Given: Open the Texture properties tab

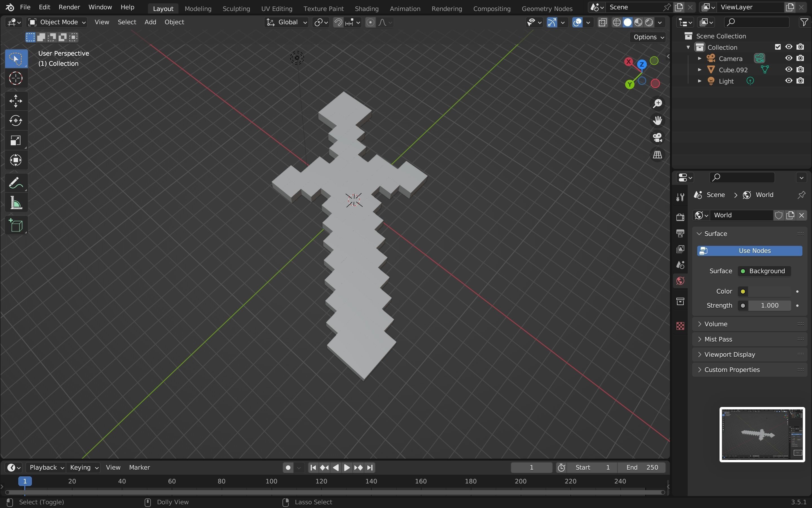Looking at the screenshot, I should pos(680,326).
